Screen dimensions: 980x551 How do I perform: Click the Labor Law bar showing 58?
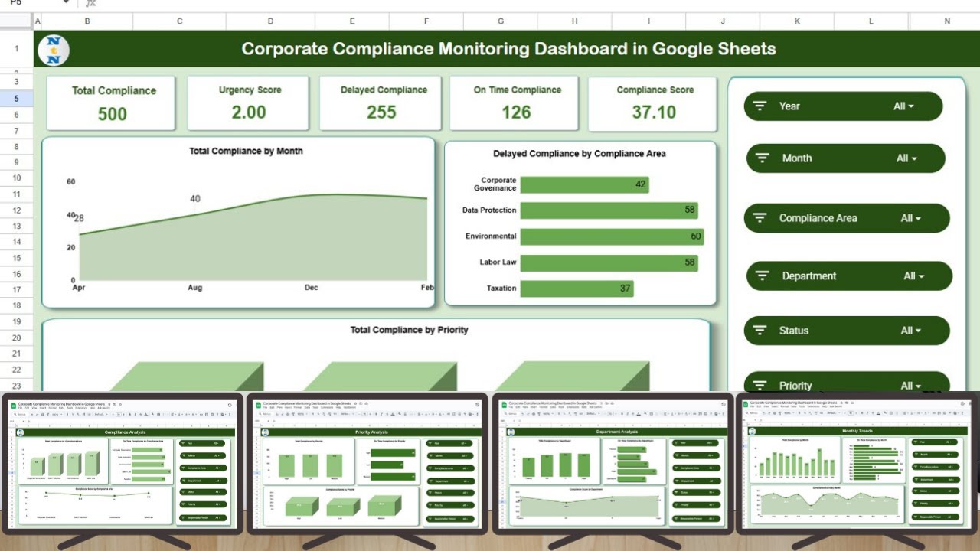point(609,262)
